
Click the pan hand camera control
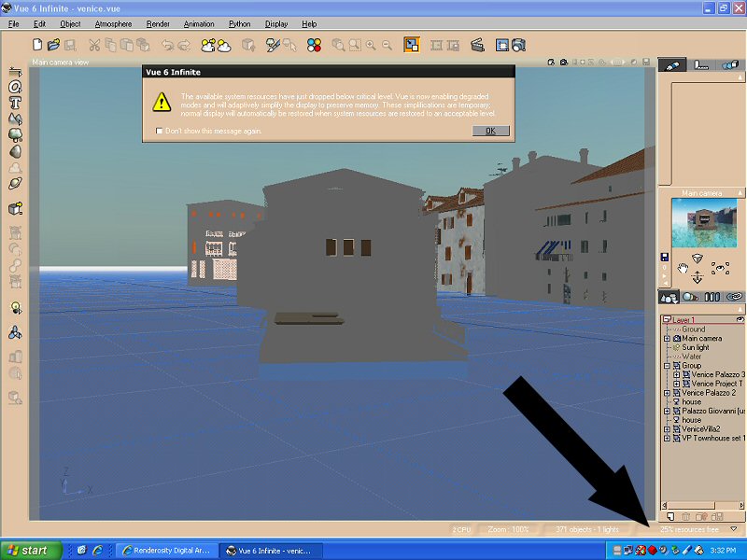click(x=684, y=268)
